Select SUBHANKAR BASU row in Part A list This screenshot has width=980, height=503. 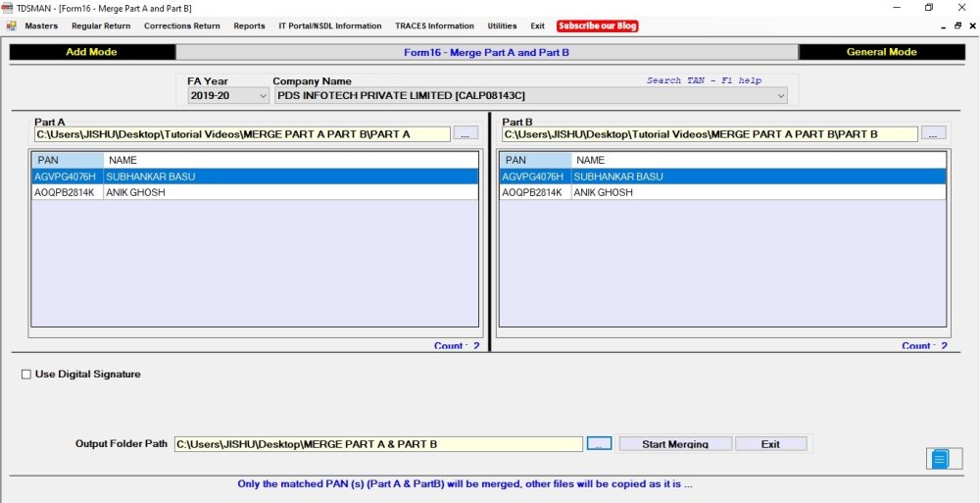point(255,176)
